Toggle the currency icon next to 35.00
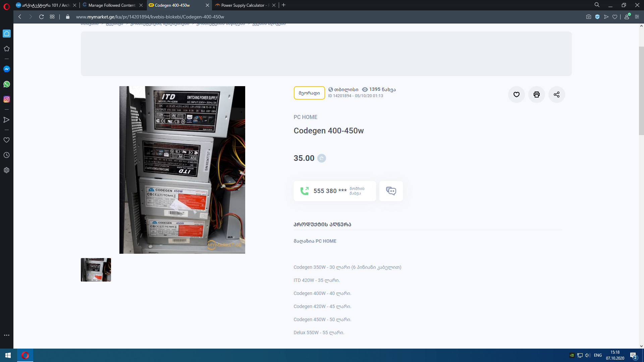The image size is (644, 362). [x=321, y=158]
